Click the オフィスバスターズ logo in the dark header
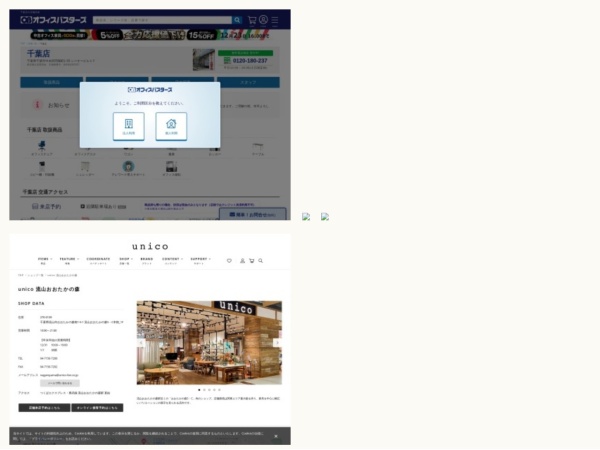Screen dimensions: 600x450 (x=54, y=20)
